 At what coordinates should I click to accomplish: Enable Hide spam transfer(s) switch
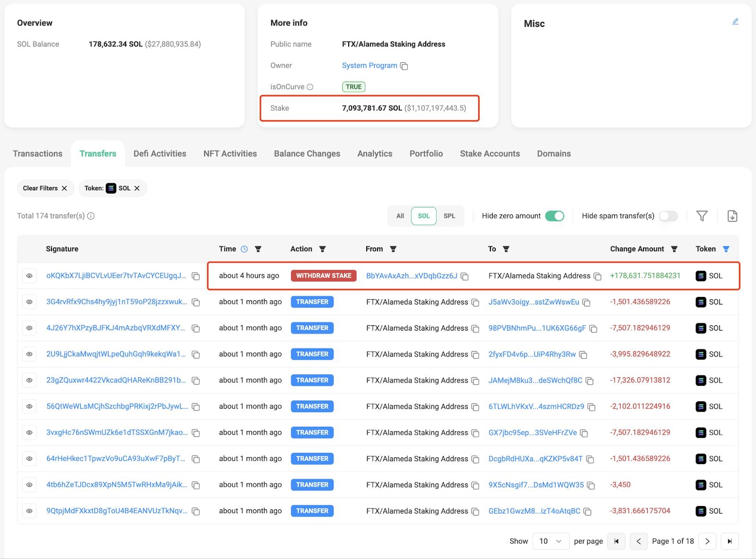point(668,216)
